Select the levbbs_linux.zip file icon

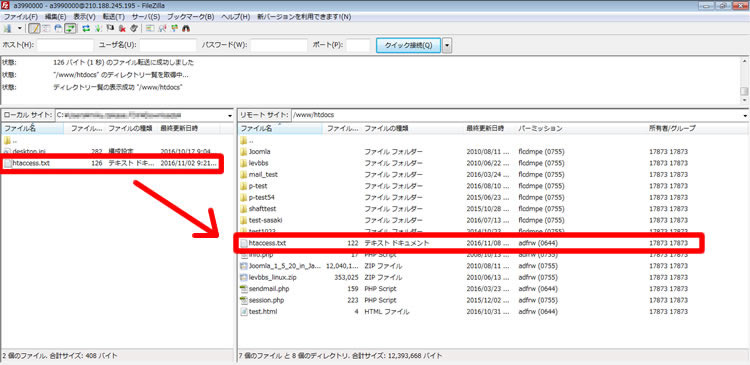tap(243, 277)
